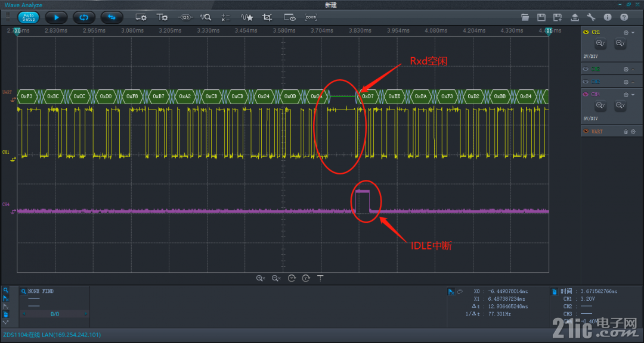The height and width of the screenshot is (343, 644).
Task: Open tools wrench icon
Action: tap(591, 17)
